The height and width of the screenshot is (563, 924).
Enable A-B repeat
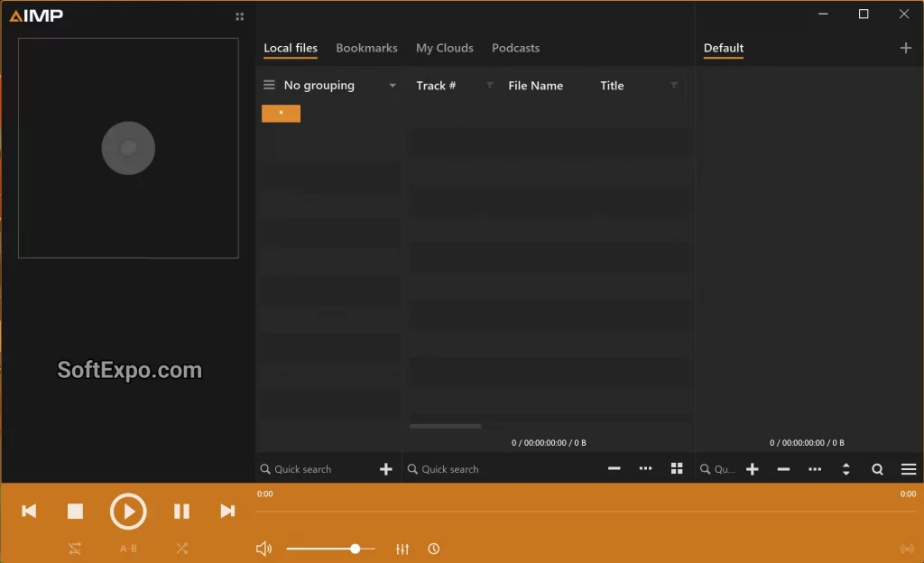(x=127, y=548)
